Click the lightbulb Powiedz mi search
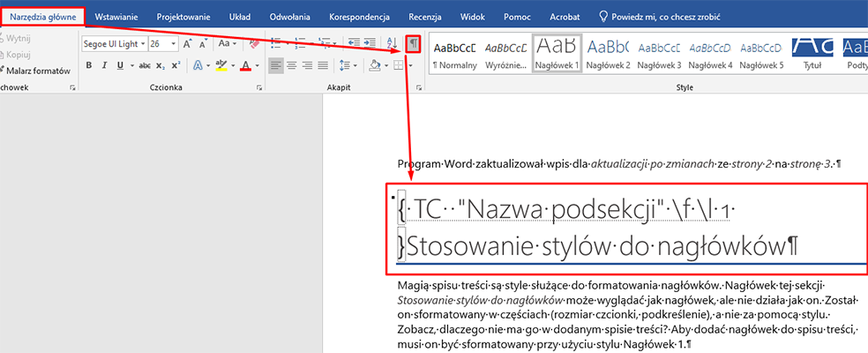Screen dimensions: 868x353 pyautogui.click(x=661, y=17)
